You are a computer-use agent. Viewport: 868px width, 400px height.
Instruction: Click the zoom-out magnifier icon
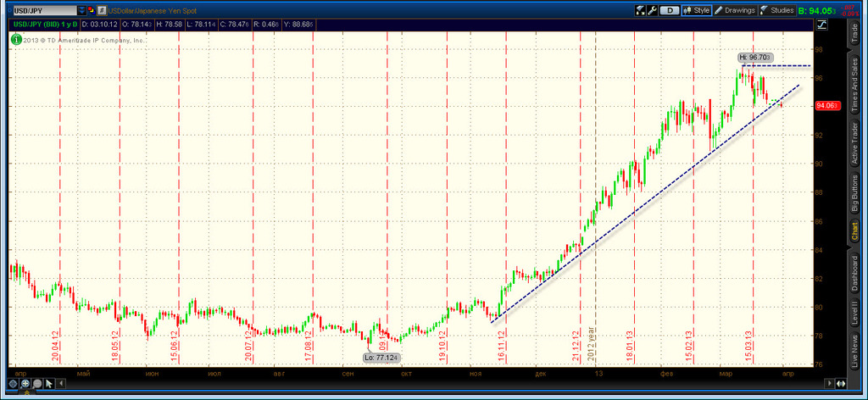tap(37, 383)
